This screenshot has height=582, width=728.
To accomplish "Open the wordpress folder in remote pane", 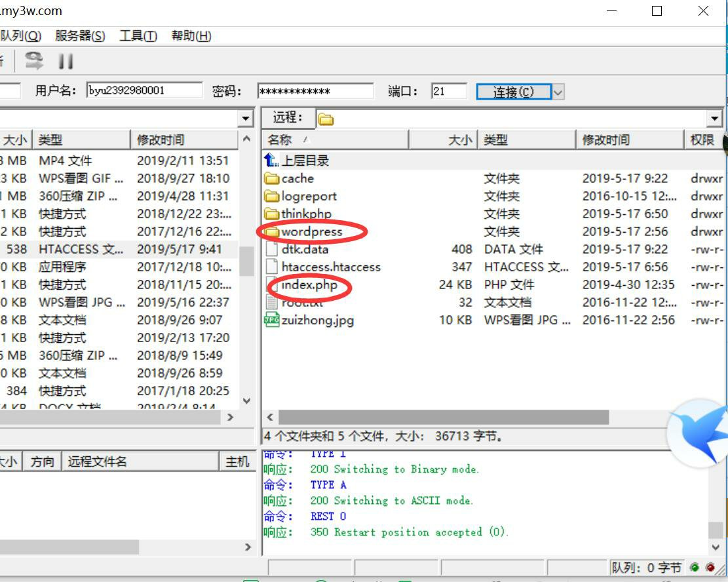I will [x=313, y=231].
